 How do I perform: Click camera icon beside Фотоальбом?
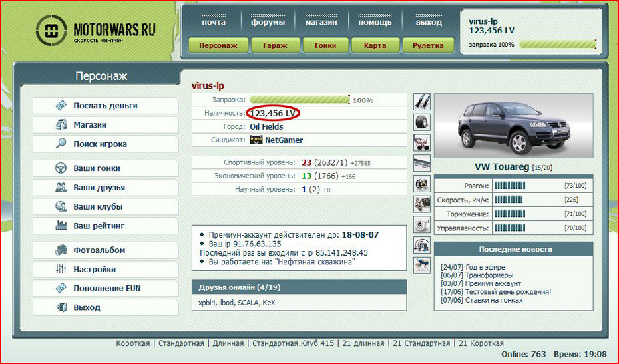tap(61, 250)
